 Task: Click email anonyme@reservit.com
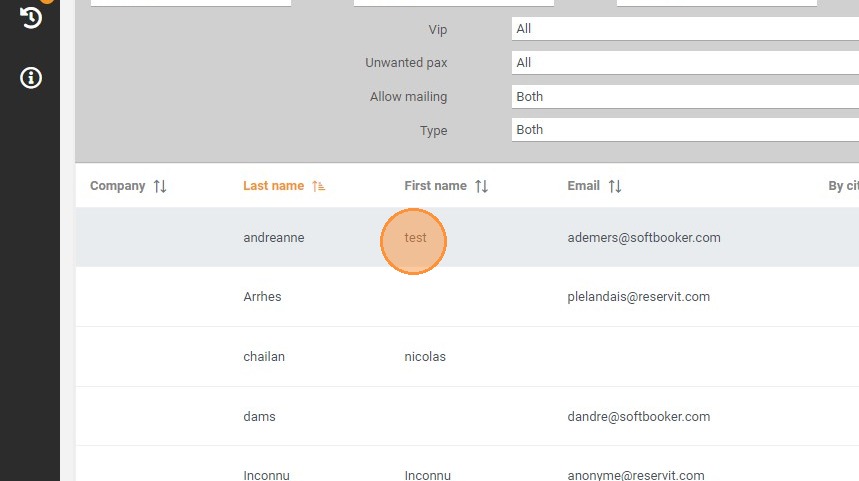[x=636, y=475]
